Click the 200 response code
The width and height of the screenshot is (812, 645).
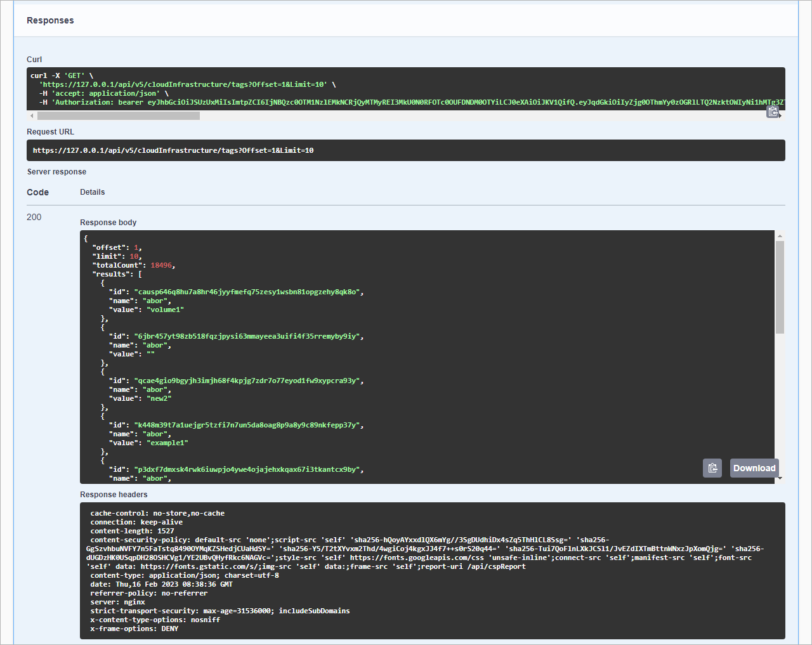pos(34,217)
